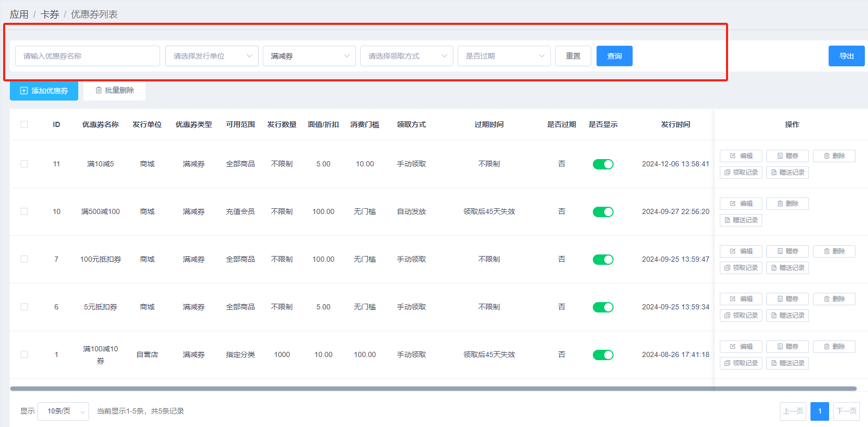Image resolution: width=868 pixels, height=427 pixels.
Task: Open the 10条/页 page size dropdown
Action: 63,411
